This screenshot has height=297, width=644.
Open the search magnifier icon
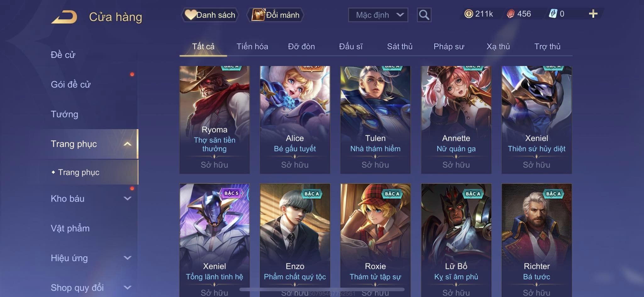click(424, 15)
